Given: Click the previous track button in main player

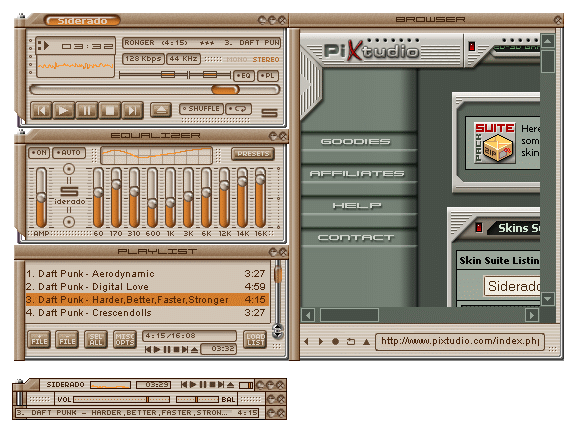Looking at the screenshot, I should 41,110.
